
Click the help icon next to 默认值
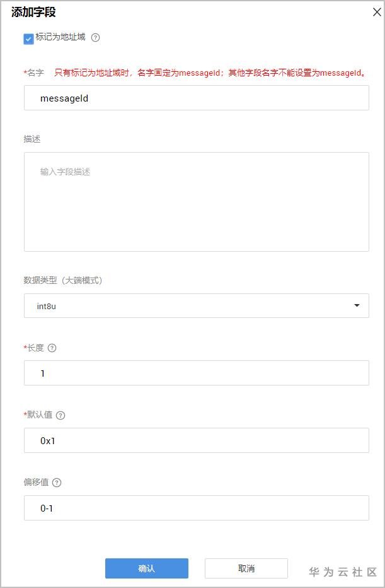(x=60, y=415)
